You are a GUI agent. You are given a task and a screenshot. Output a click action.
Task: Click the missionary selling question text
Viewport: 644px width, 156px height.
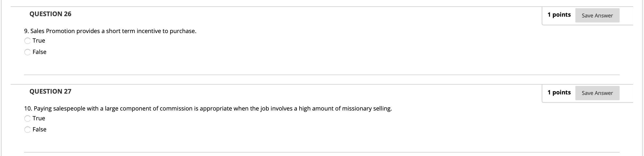pyautogui.click(x=208, y=108)
